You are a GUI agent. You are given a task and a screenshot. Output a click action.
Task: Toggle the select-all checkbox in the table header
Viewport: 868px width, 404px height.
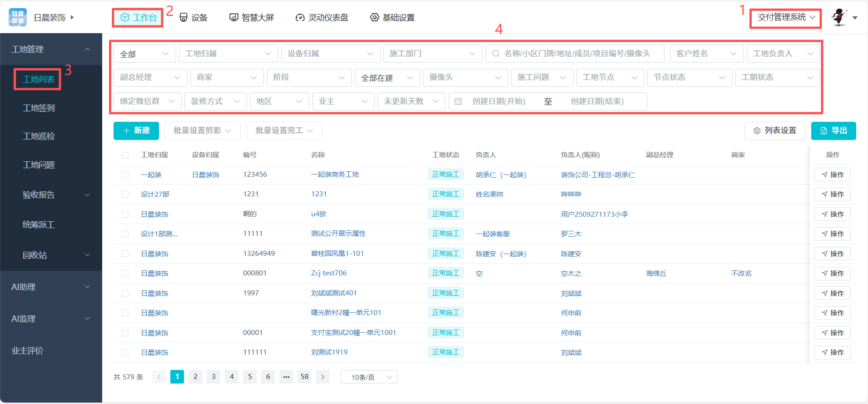click(125, 155)
